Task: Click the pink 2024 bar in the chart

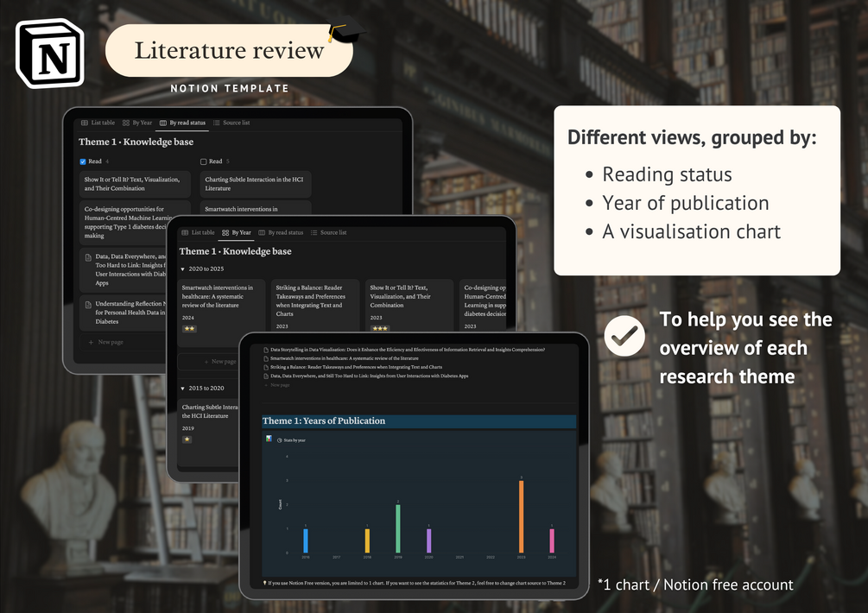Action: coord(552,540)
